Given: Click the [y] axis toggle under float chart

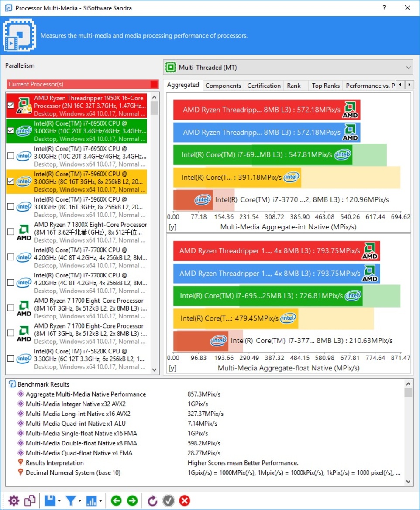Looking at the screenshot, I should pyautogui.click(x=172, y=368).
